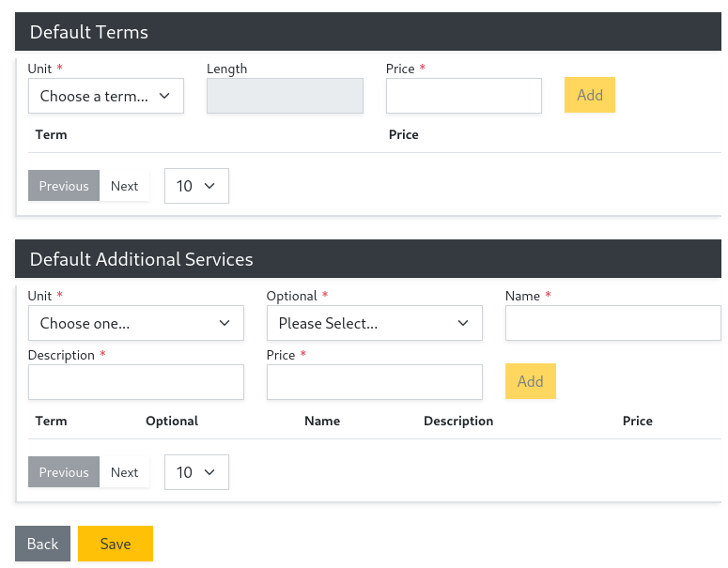Open the 'Choose a term...' Unit dropdown
Image resolution: width=728 pixels, height=568 pixels.
(x=105, y=96)
